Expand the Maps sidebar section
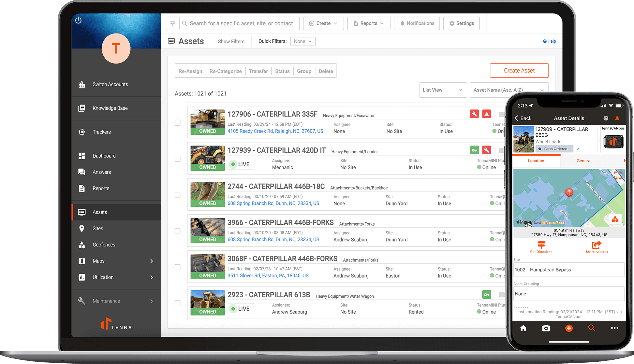The image size is (634, 364). (x=98, y=261)
